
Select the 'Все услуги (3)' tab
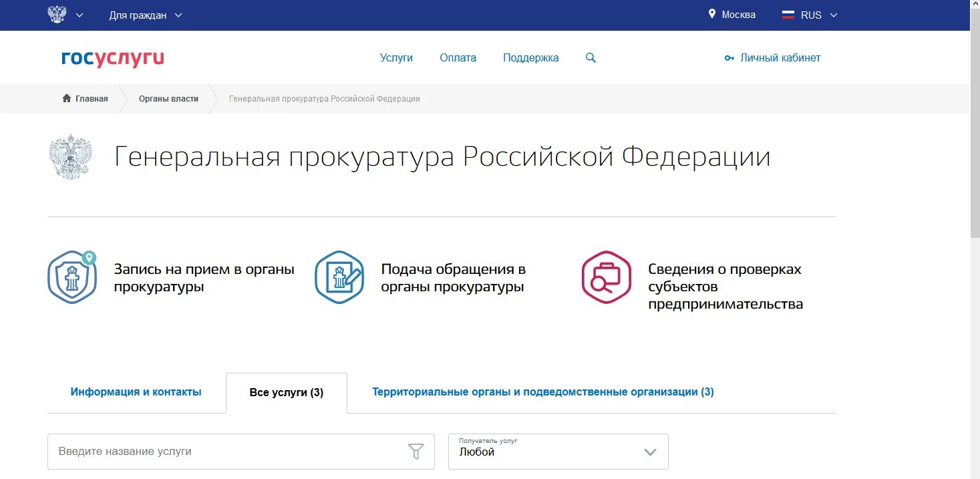[287, 393]
